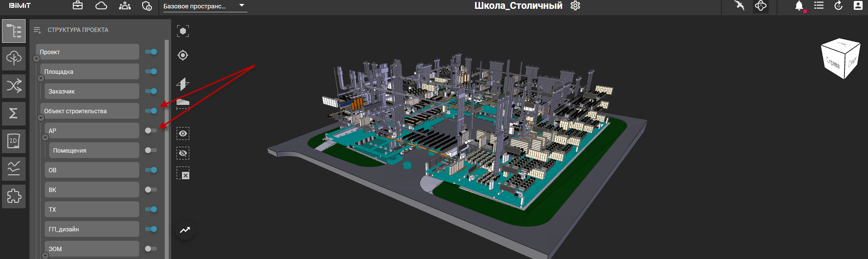
Task: Enable the ВК visibility toggle
Action: pos(151,190)
